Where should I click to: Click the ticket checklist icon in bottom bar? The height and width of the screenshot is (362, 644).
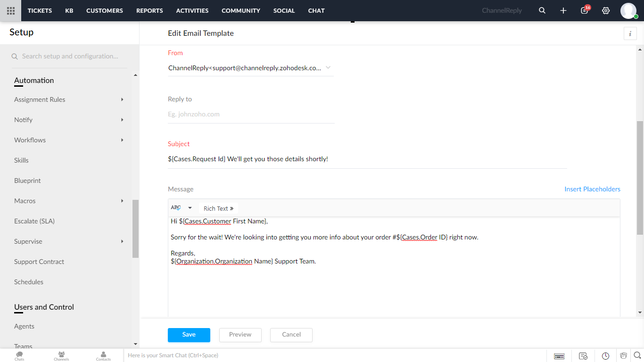(583, 356)
